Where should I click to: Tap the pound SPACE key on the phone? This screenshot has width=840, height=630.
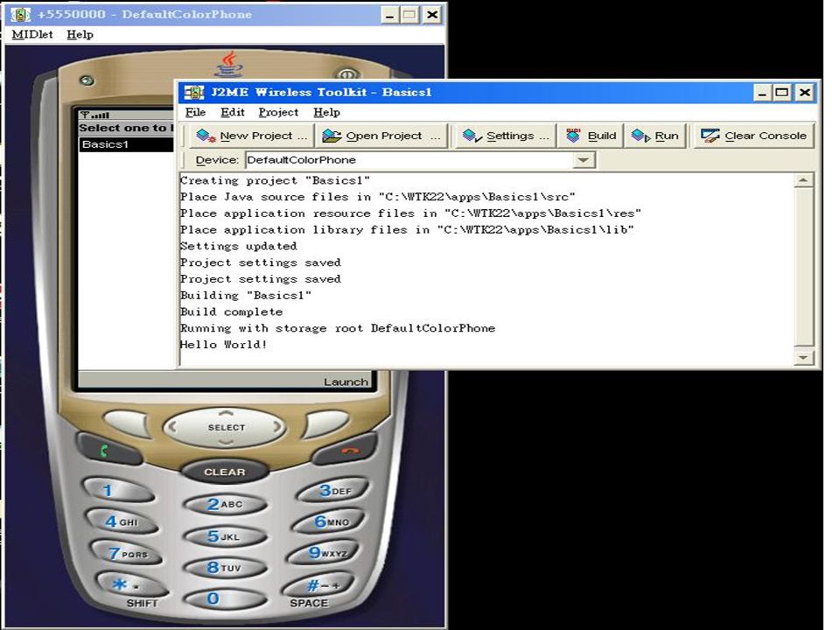click(318, 585)
